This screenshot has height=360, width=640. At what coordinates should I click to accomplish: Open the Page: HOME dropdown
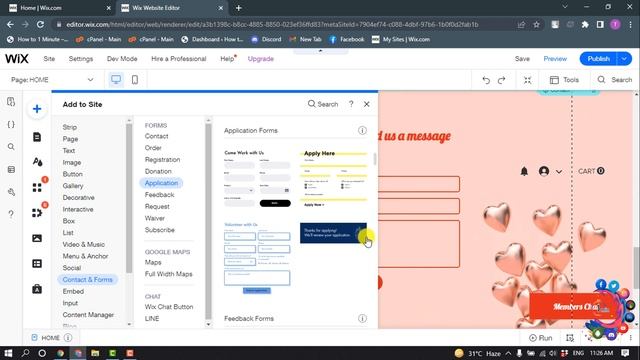[x=52, y=80]
